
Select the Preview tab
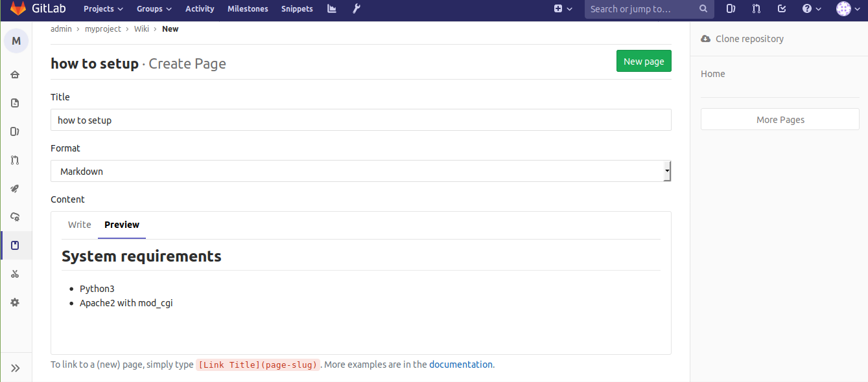point(122,225)
